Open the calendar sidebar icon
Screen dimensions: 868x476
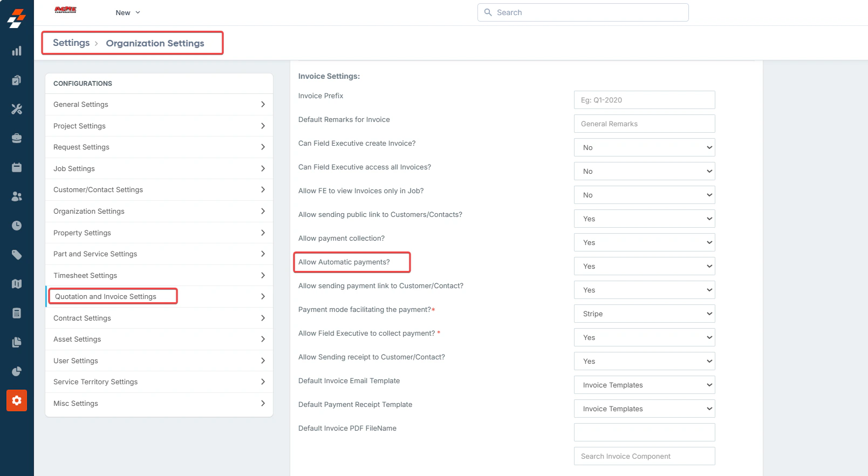(x=17, y=167)
